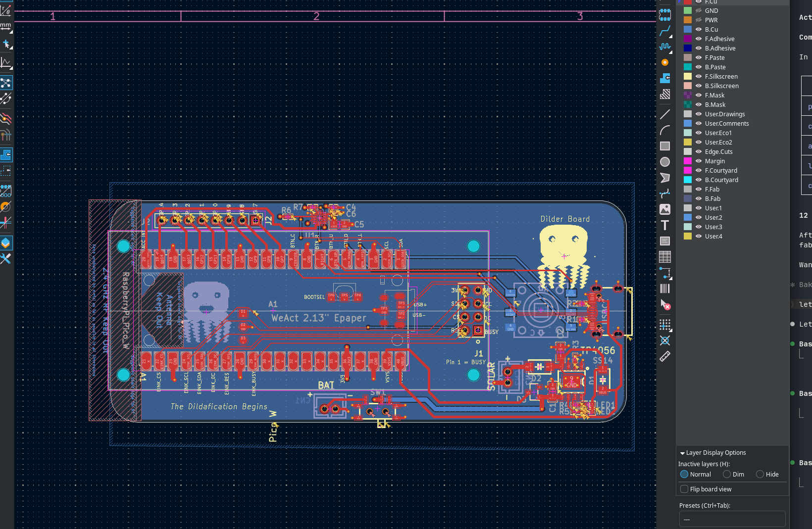The image size is (812, 529).
Task: Toggle ratsnest display
Action: click(x=6, y=82)
